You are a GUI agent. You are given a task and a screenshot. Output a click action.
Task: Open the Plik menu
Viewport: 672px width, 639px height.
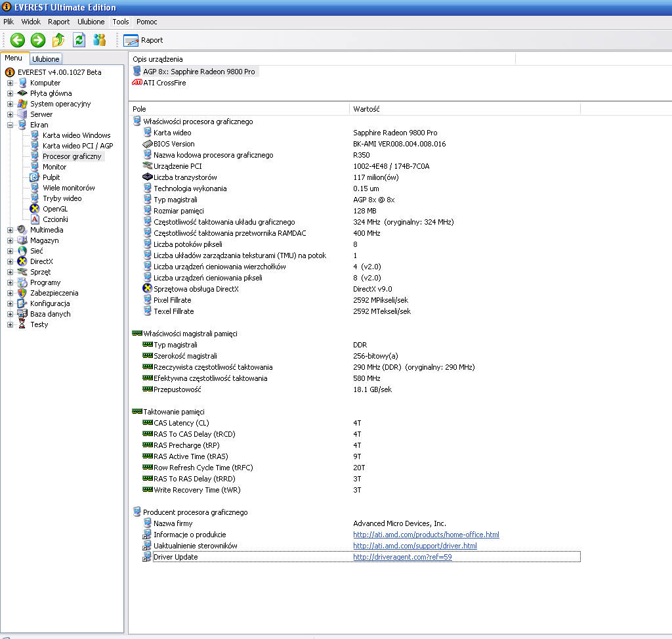point(9,22)
